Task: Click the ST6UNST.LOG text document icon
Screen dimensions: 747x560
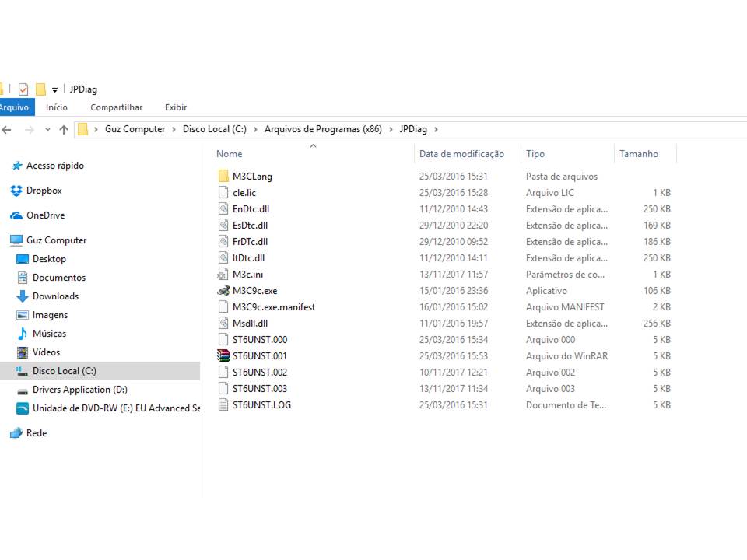Action: 223,404
